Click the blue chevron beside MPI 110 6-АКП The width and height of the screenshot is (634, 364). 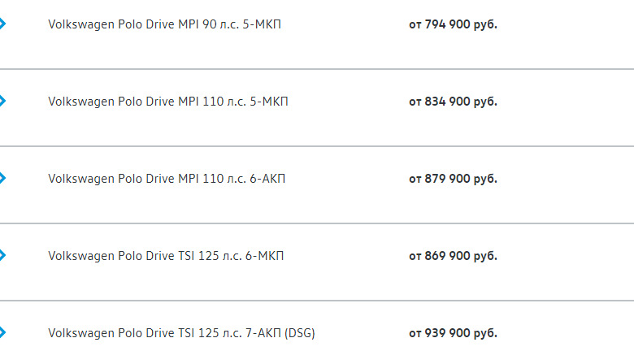(x=2, y=179)
